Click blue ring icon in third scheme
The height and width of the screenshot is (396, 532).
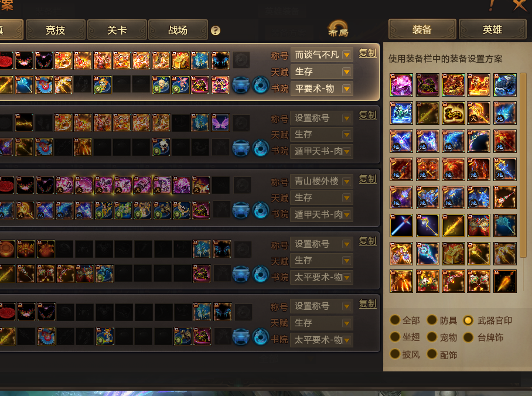pyautogui.click(x=261, y=210)
